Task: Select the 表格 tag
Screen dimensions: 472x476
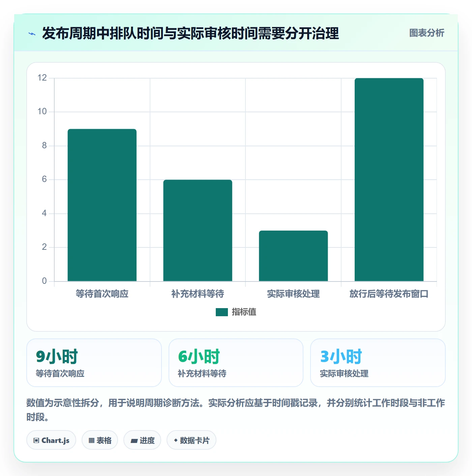Action: click(100, 440)
